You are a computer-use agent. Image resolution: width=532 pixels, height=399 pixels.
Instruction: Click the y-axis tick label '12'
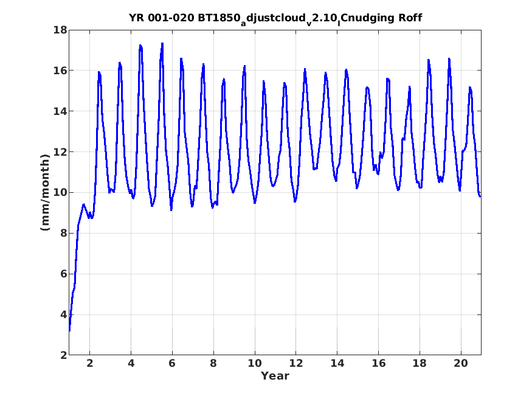pos(60,152)
